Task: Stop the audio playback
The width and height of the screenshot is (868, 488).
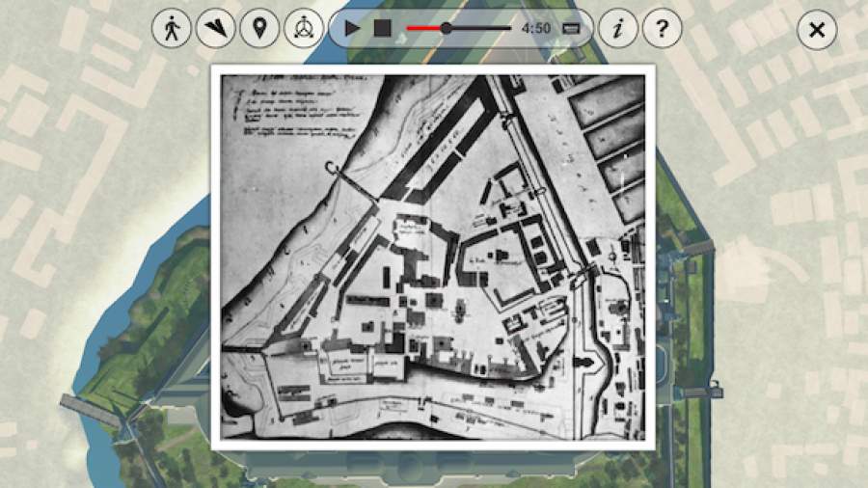Action: tap(383, 28)
